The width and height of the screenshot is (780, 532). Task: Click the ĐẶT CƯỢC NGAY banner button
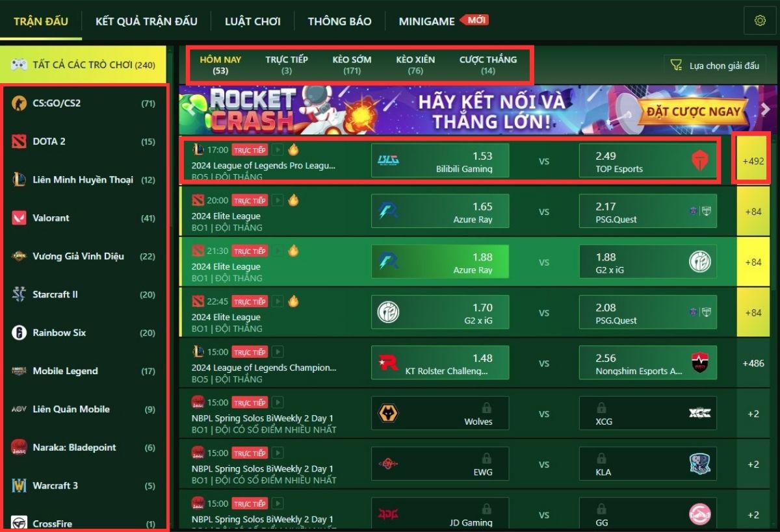tap(694, 112)
